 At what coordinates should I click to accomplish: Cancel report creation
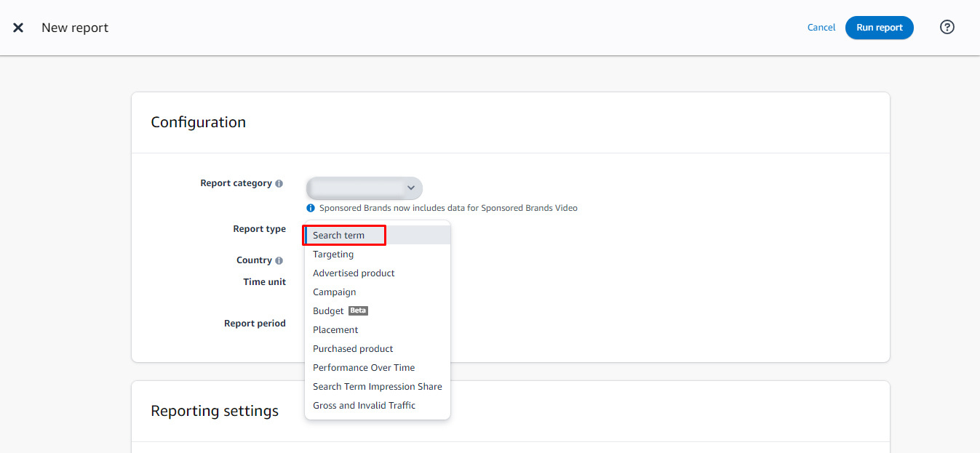[x=821, y=27]
